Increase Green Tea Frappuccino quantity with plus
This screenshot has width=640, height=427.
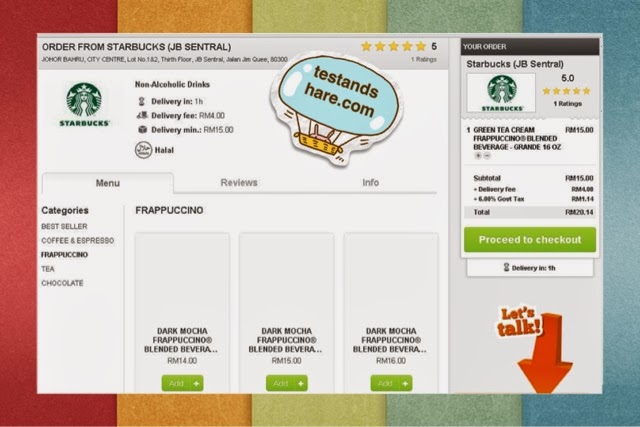[x=478, y=156]
